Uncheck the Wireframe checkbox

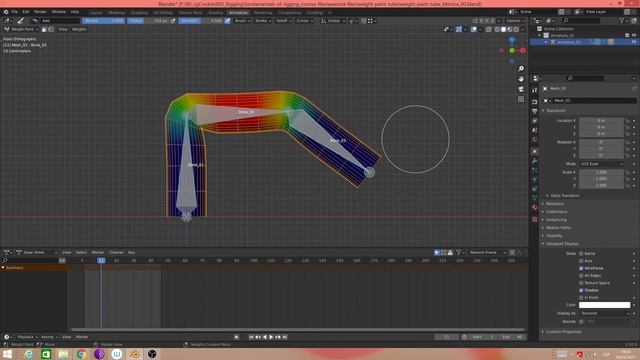[x=581, y=268]
